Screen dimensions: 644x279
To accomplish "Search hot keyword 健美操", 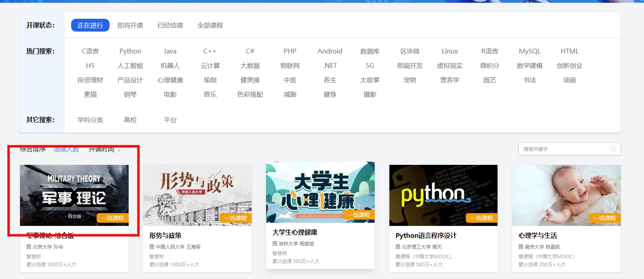I will (250, 80).
